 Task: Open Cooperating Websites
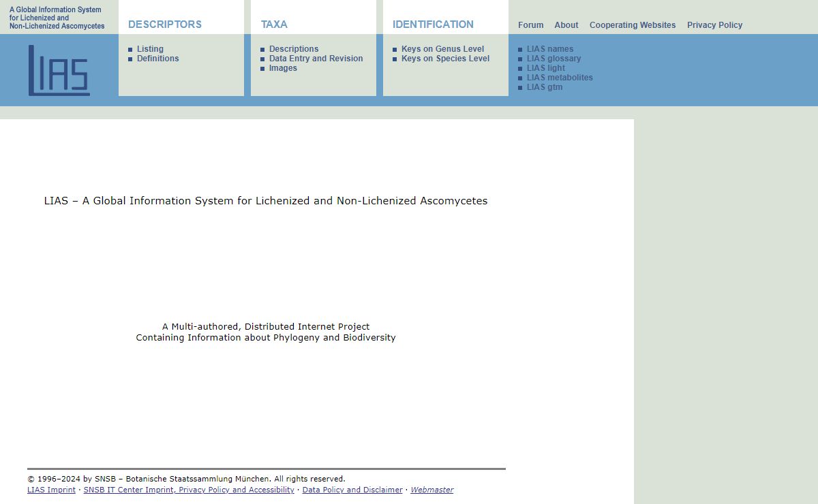[x=633, y=25]
